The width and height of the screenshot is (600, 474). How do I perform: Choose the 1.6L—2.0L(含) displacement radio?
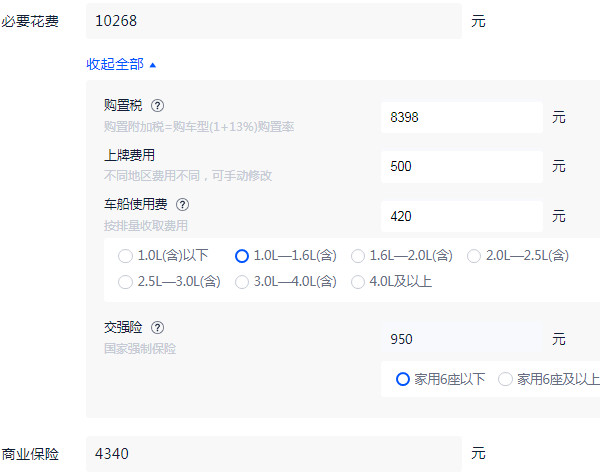point(358,256)
